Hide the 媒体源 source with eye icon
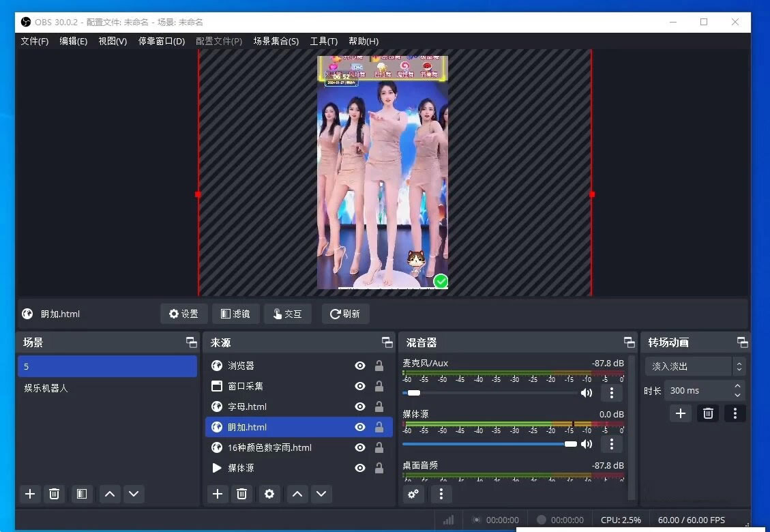 [x=360, y=468]
